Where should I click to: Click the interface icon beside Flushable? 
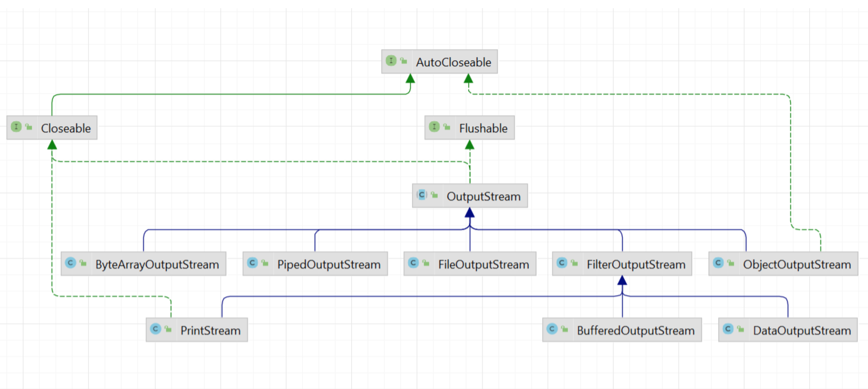point(435,127)
